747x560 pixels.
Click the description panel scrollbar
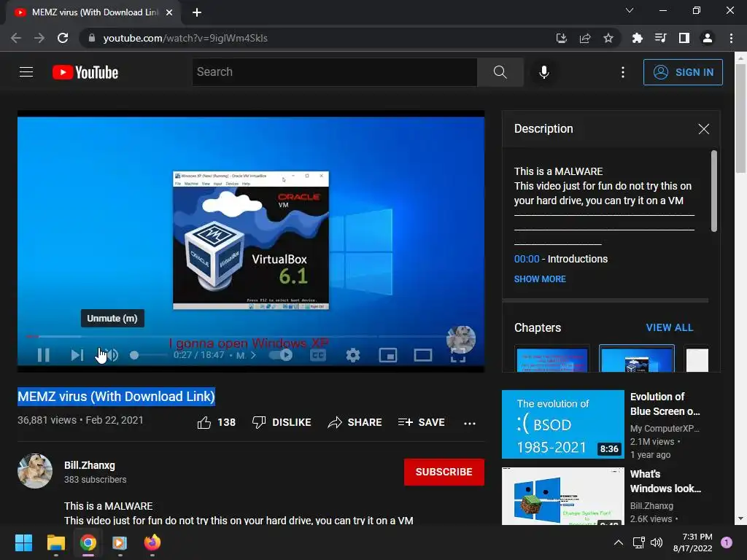[713, 191]
